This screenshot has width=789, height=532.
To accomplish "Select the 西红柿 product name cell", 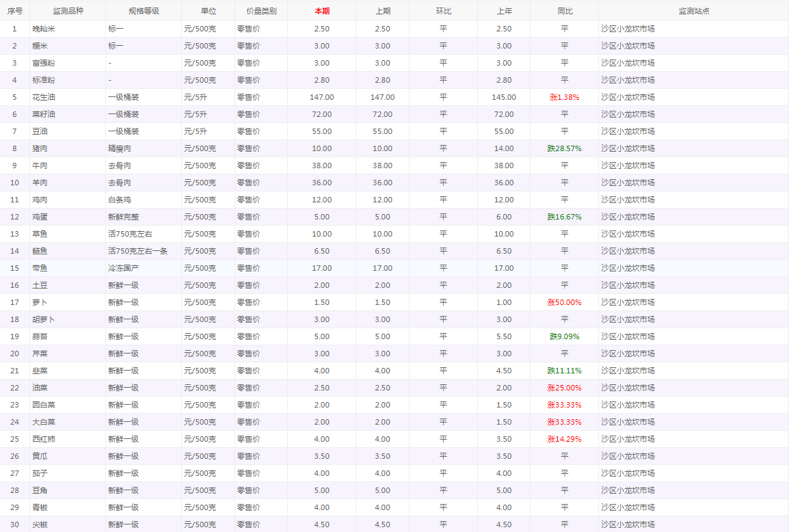I will click(44, 439).
